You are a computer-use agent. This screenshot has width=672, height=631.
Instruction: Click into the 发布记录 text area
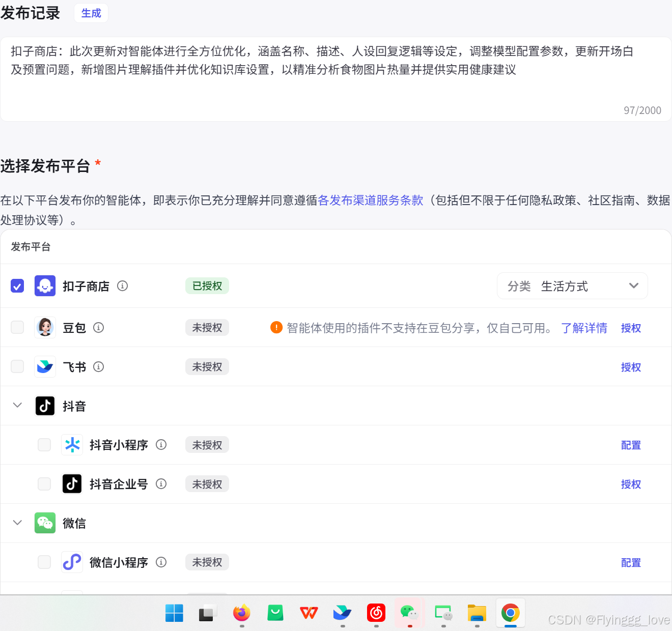336,79
